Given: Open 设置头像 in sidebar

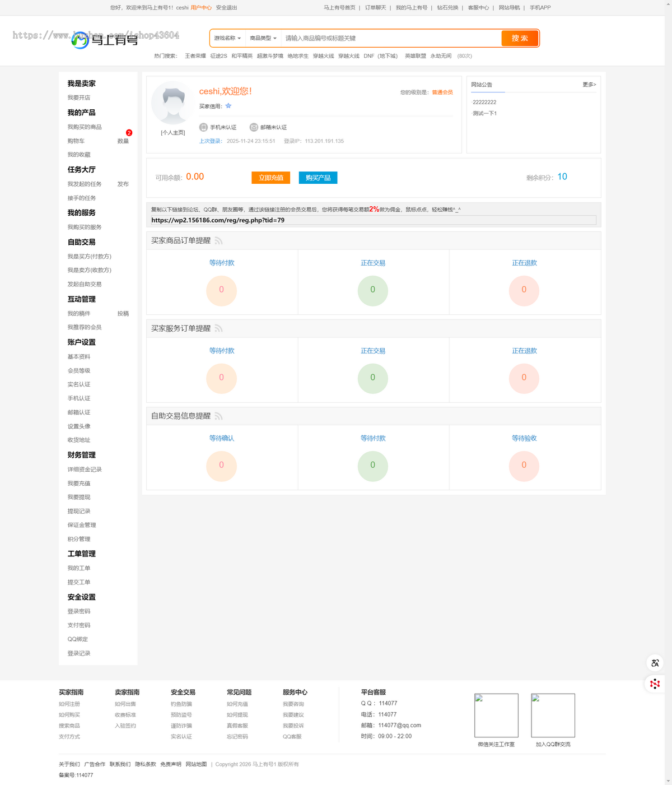Looking at the screenshot, I should 79,426.
